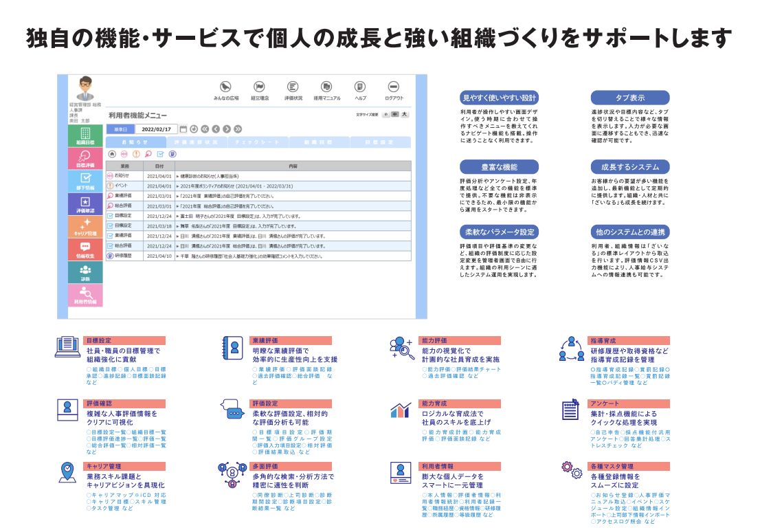760x532 pixels.
Task: Set font size to 大
Action: coord(405,114)
